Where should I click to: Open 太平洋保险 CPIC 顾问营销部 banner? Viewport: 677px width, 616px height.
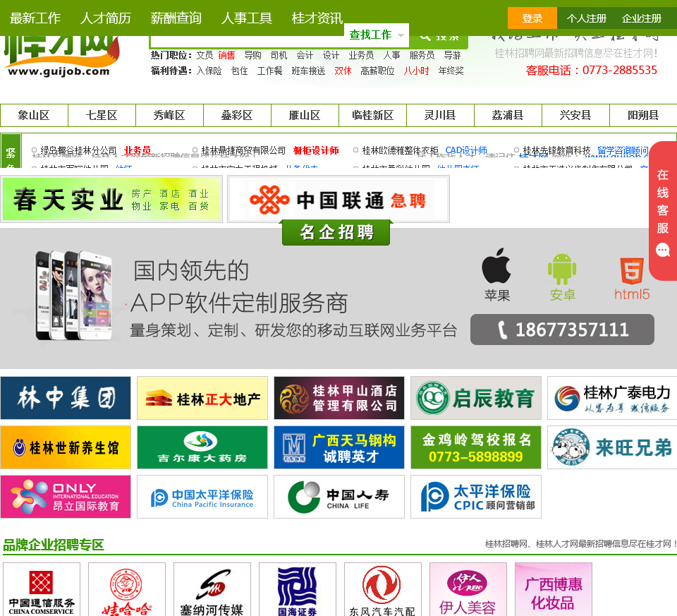(x=476, y=497)
